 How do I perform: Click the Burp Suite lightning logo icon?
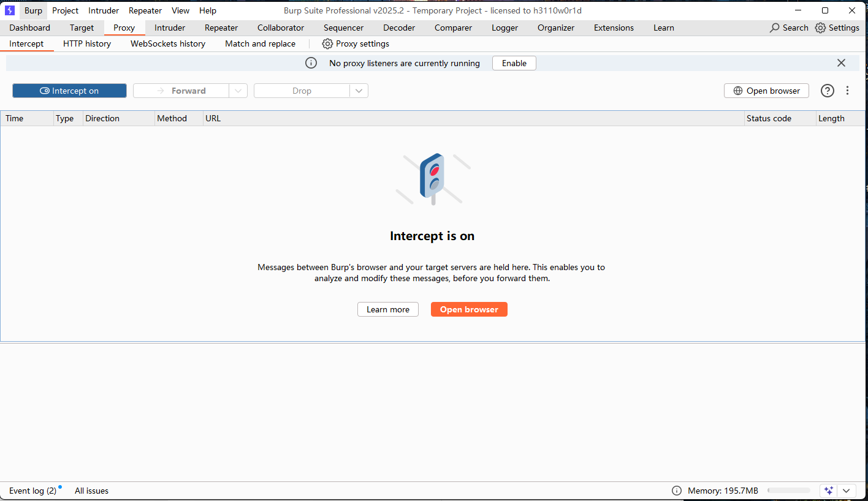tap(10, 10)
